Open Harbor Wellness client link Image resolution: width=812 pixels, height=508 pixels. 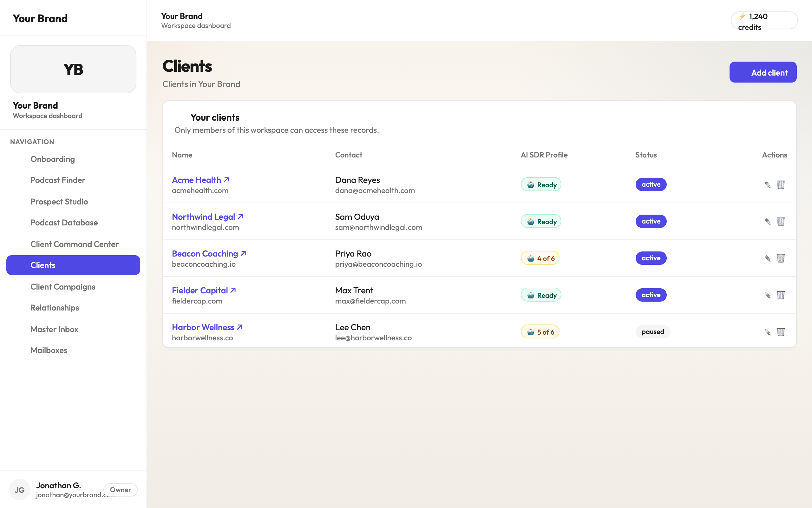coord(207,327)
